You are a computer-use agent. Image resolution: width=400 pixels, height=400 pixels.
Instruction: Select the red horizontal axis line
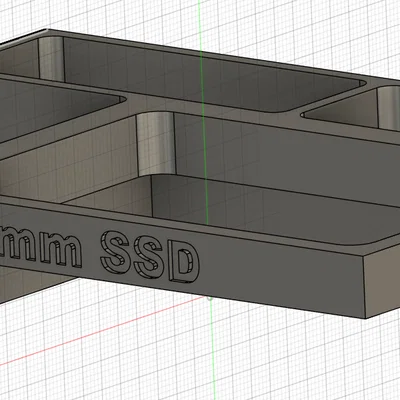pos(103,330)
